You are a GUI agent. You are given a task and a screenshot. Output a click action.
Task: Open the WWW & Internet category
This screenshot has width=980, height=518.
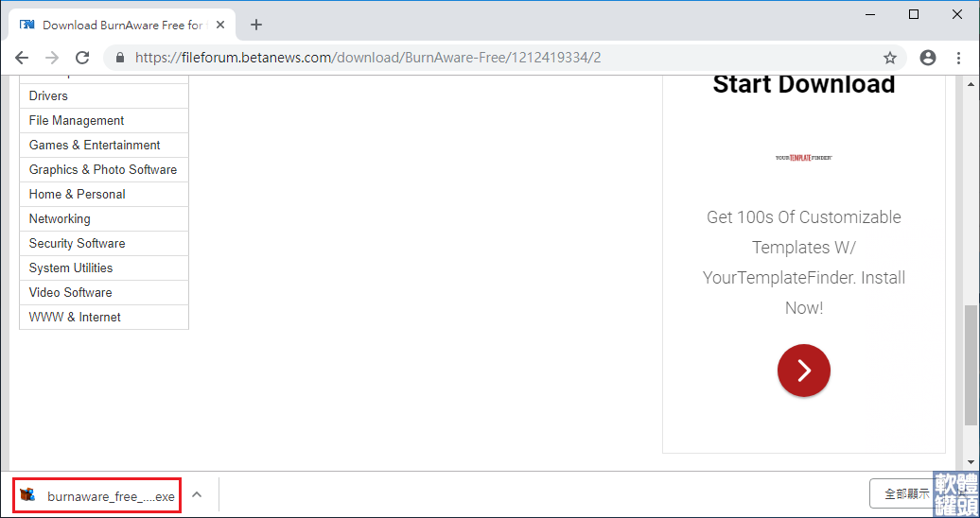coord(104,318)
